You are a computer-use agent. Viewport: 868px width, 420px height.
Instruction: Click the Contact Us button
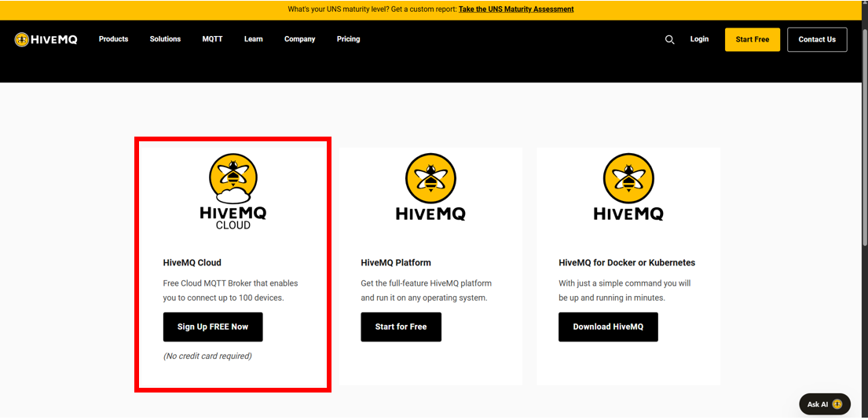tap(817, 40)
